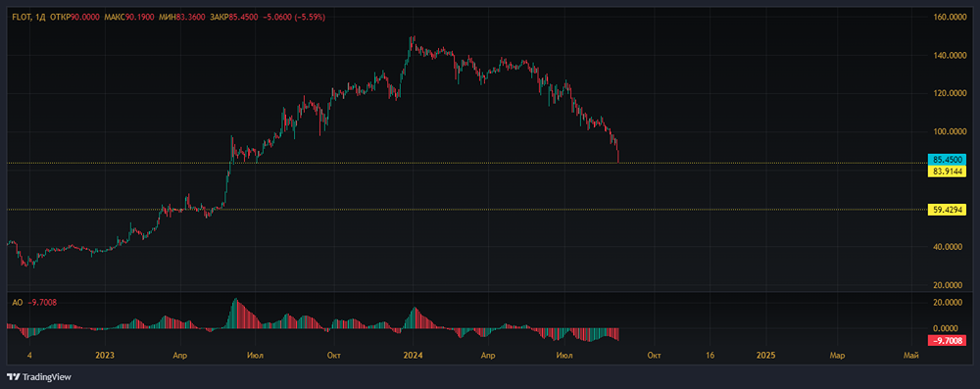Click the 2024 label on time axis
The height and width of the screenshot is (389, 980).
[x=414, y=356]
